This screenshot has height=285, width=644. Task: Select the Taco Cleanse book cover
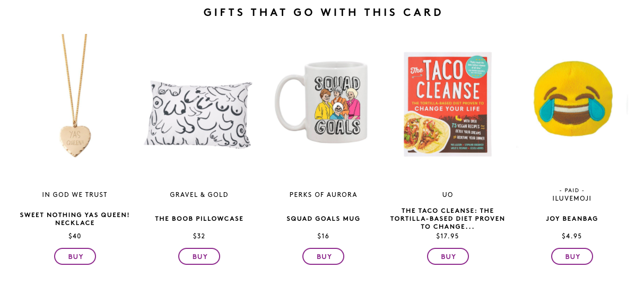click(448, 104)
